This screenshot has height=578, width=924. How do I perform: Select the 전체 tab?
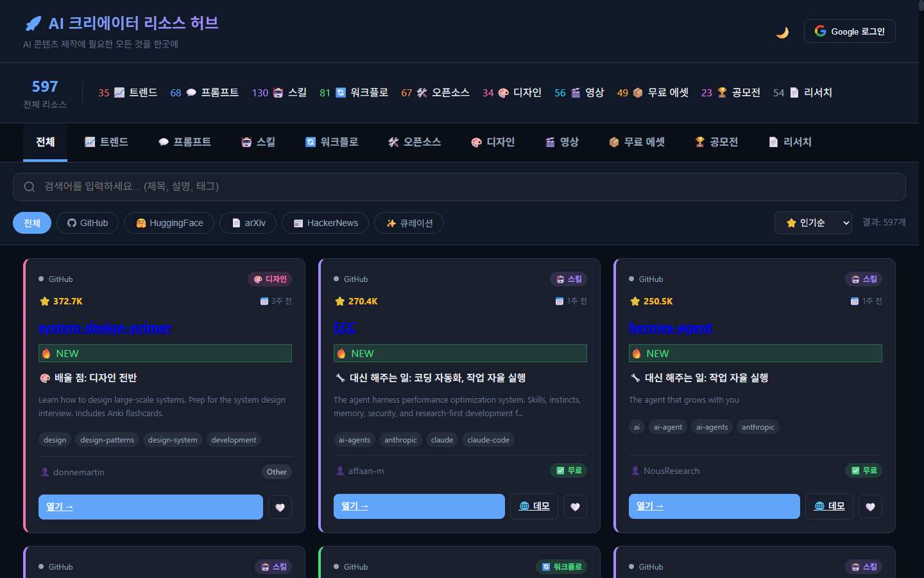coord(45,142)
